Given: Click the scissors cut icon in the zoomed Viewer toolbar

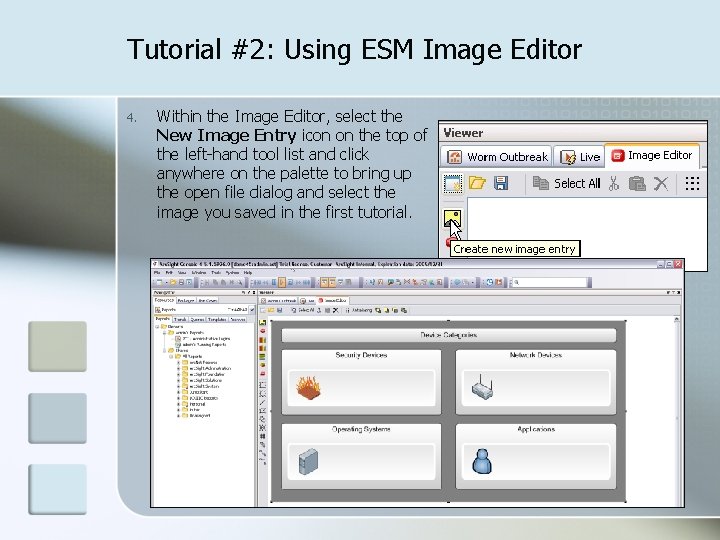Looking at the screenshot, I should tap(614, 183).
